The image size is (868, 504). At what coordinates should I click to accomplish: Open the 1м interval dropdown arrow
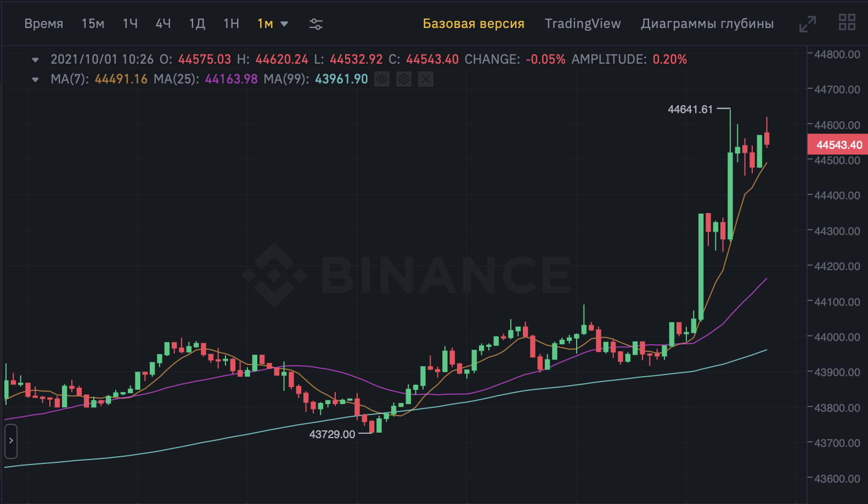284,24
